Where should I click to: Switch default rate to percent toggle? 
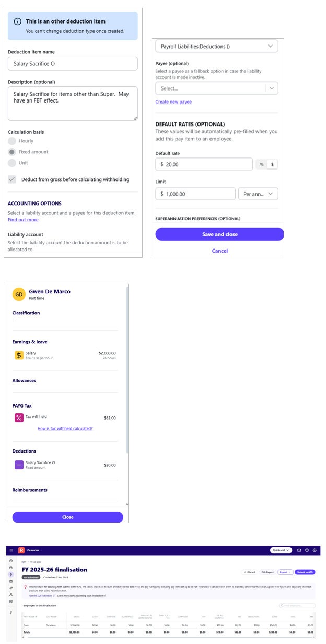[262, 164]
